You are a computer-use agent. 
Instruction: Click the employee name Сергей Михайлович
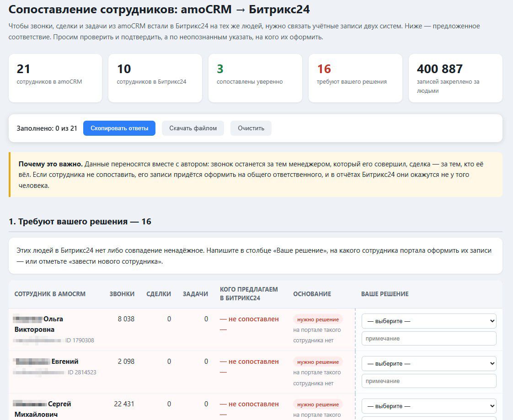[43, 409]
